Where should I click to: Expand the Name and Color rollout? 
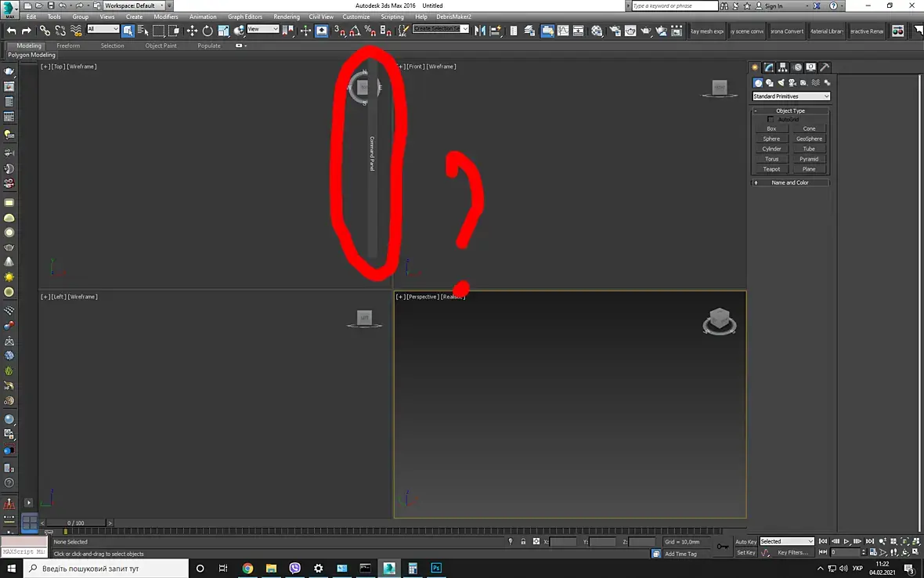point(790,182)
